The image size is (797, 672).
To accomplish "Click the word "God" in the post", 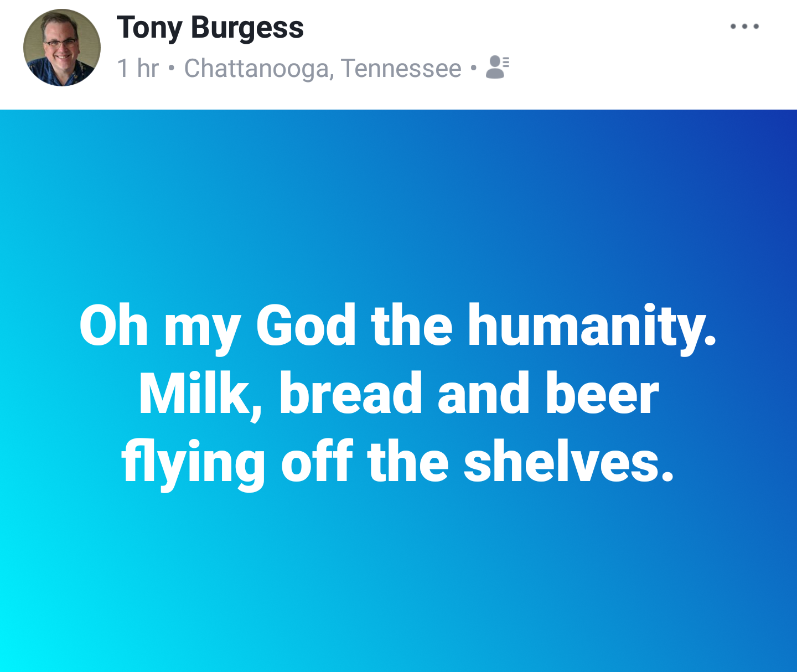I will (x=306, y=325).
